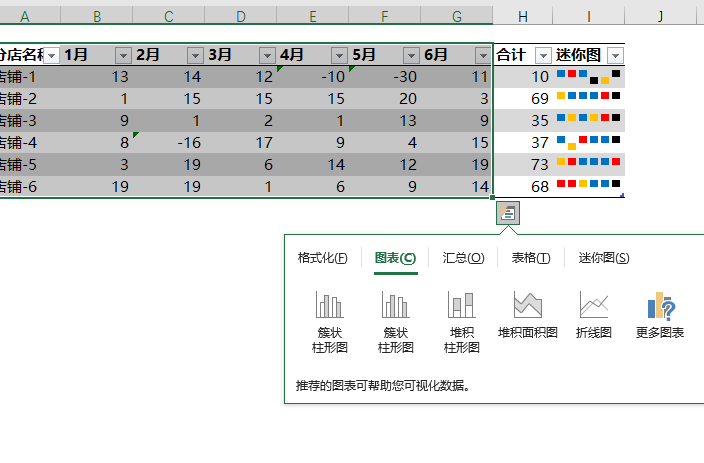Image resolution: width=704 pixels, height=463 pixels.
Task: Open the 迷你图 column filter dropdown
Action: [x=615, y=56]
